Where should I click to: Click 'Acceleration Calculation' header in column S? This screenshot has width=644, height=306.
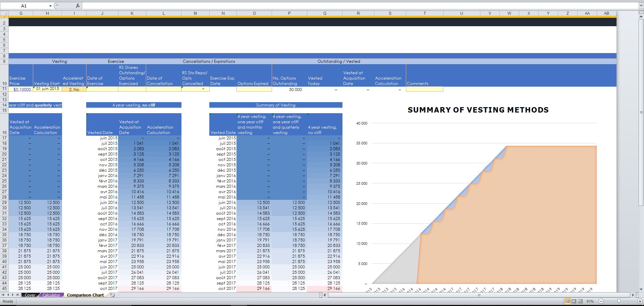tap(390, 75)
